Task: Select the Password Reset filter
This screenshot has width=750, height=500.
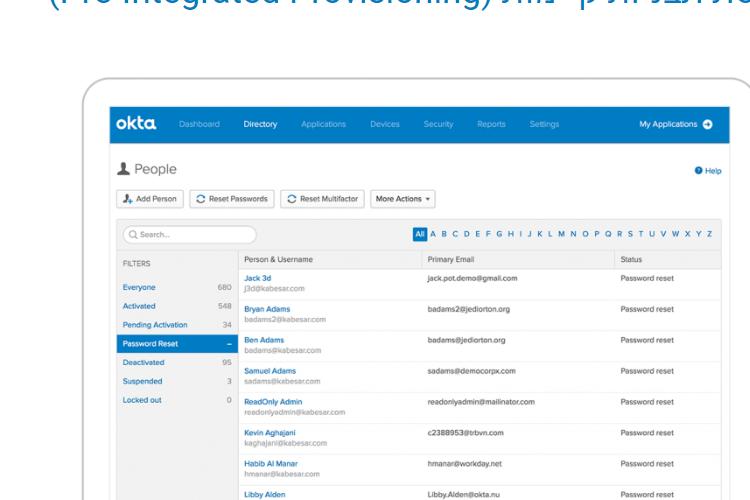Action: (x=177, y=344)
